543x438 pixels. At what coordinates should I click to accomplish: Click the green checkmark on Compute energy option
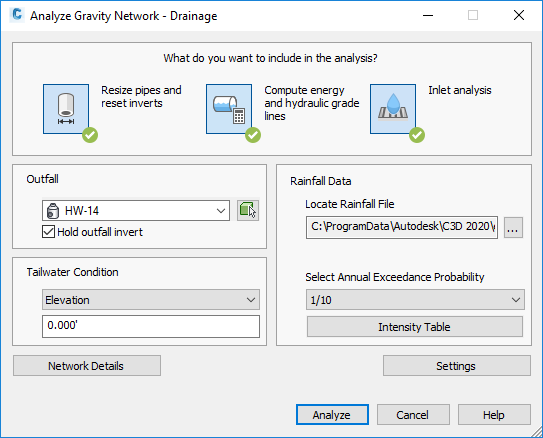click(x=253, y=135)
